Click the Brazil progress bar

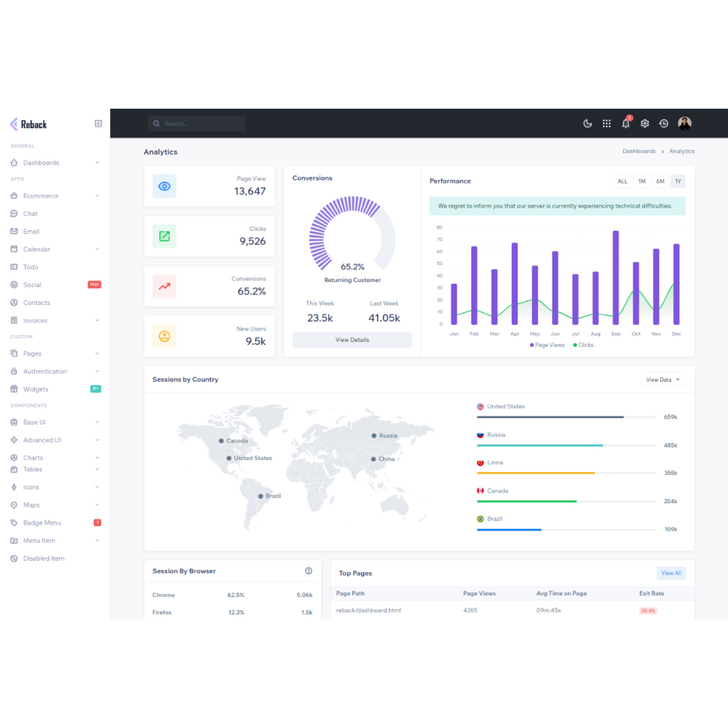click(566, 530)
